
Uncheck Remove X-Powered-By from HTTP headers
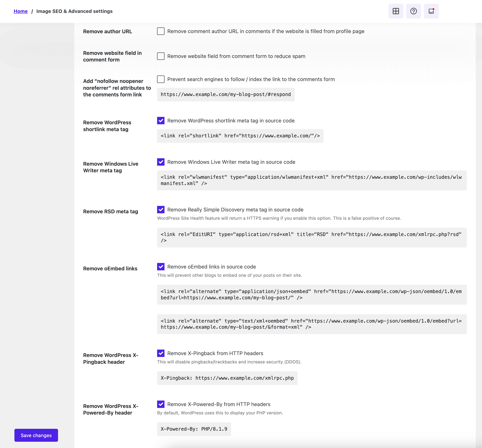tap(161, 404)
